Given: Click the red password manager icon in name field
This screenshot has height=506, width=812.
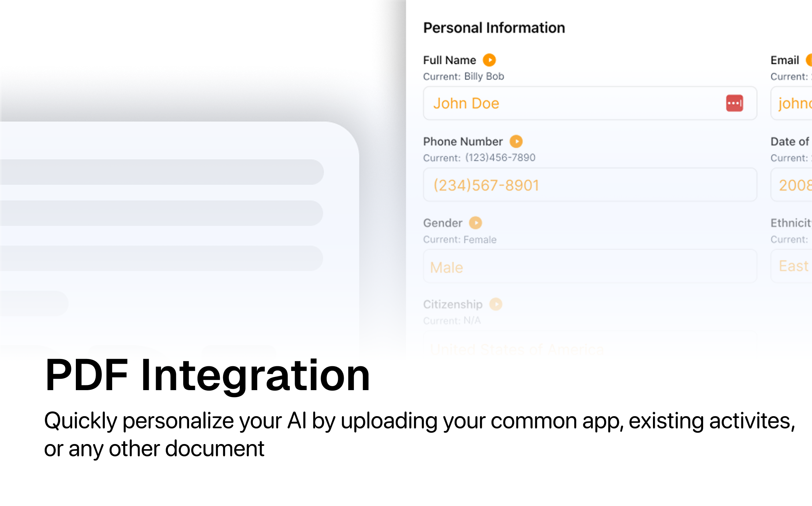Looking at the screenshot, I should (734, 103).
